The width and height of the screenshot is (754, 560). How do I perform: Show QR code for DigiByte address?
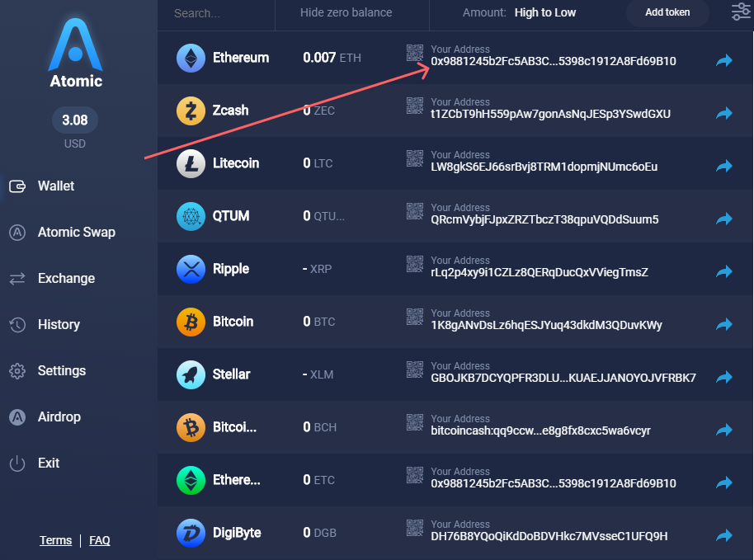(414, 528)
